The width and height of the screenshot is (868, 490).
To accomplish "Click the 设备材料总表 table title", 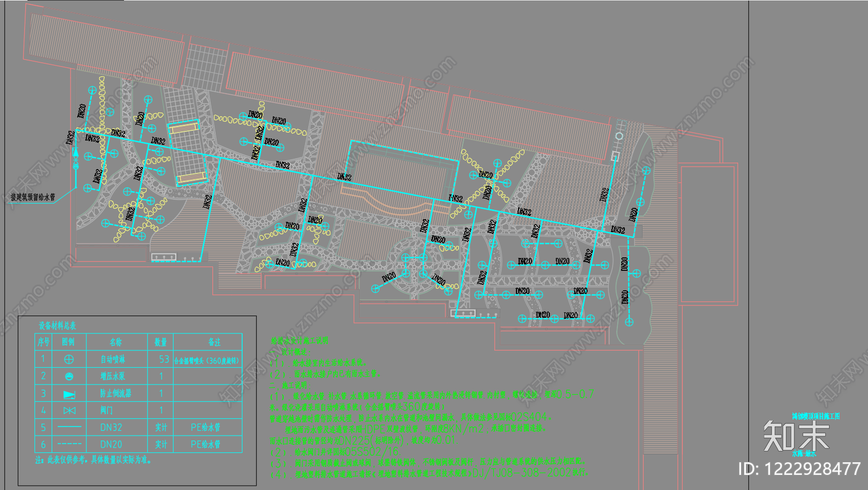I will click(57, 326).
